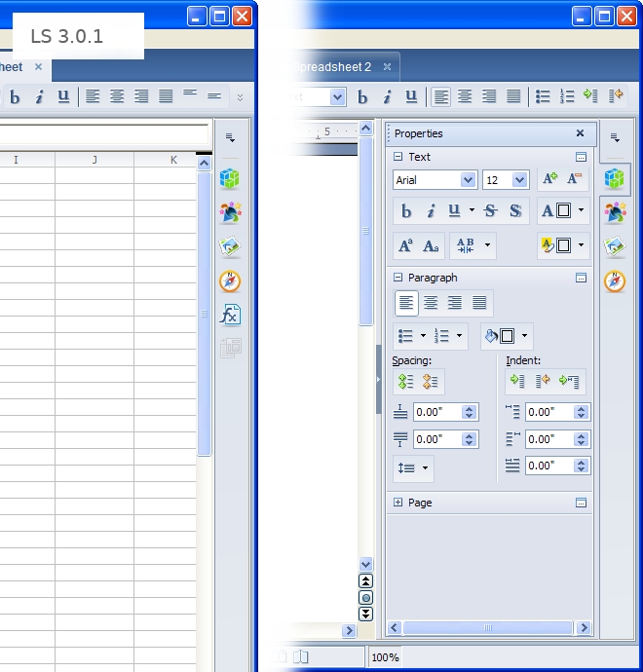The image size is (643, 672).
Task: Show more toolbar buttons chevron in left window
Action: coord(240,97)
